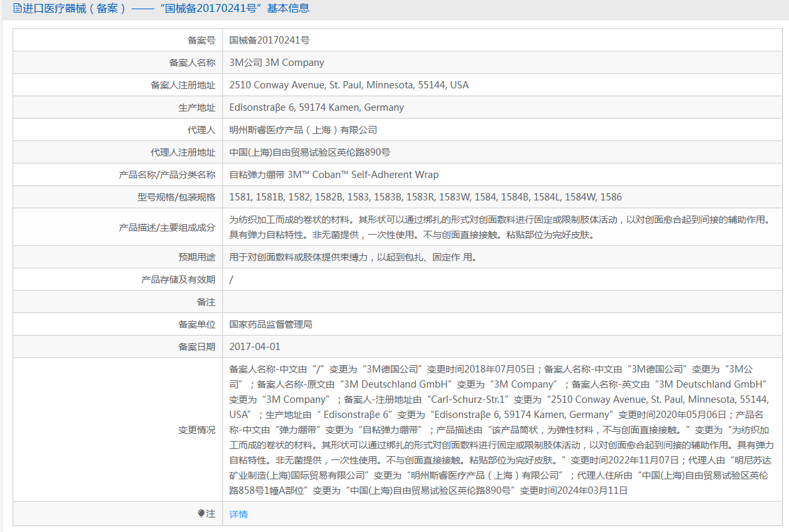Viewport: 789px width, 532px height.
Task: Select address 2510 Conway Avenue, St. Paul
Action: pos(349,85)
